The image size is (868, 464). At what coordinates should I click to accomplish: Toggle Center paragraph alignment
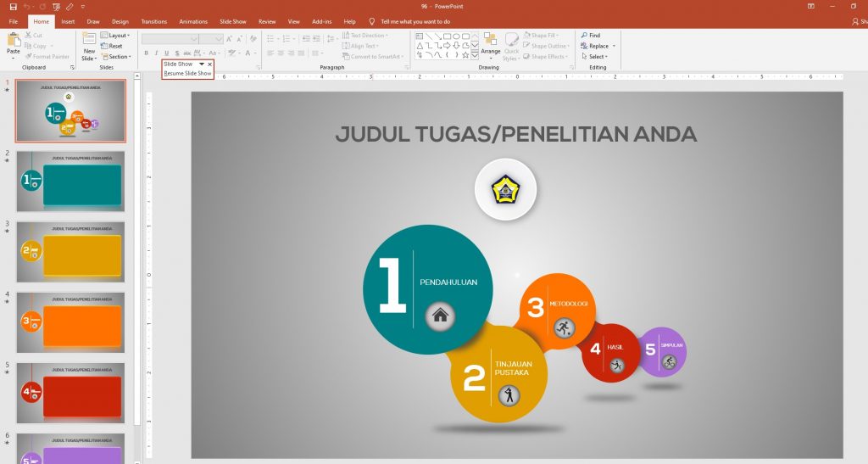tap(281, 53)
